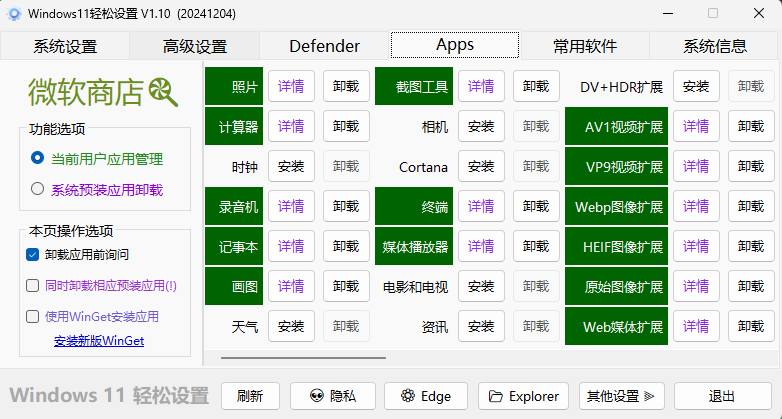The width and height of the screenshot is (782, 419).
Task: View 详情 for HEIF图像扩展
Action: 696,246
